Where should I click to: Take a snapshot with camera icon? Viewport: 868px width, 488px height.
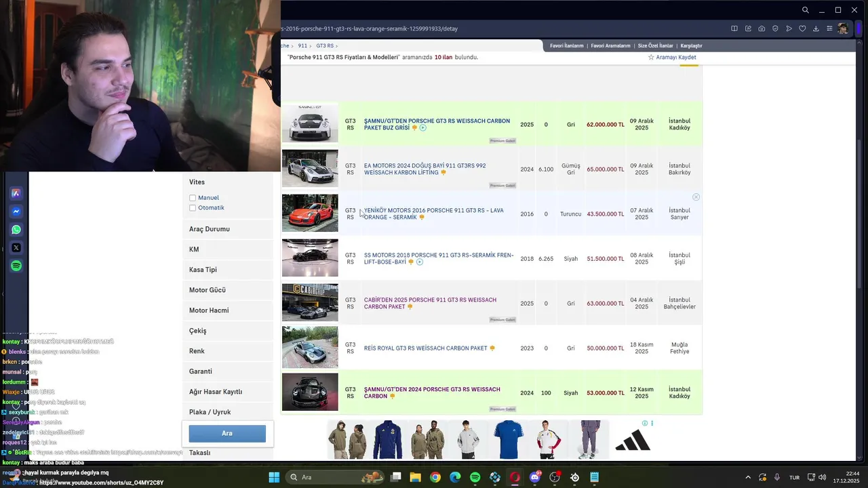(x=762, y=28)
